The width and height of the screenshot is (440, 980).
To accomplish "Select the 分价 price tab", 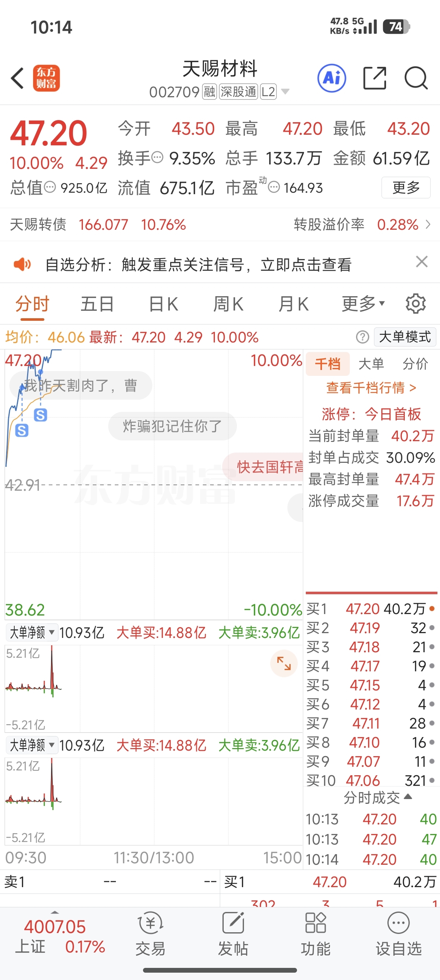I will pyautogui.click(x=415, y=364).
